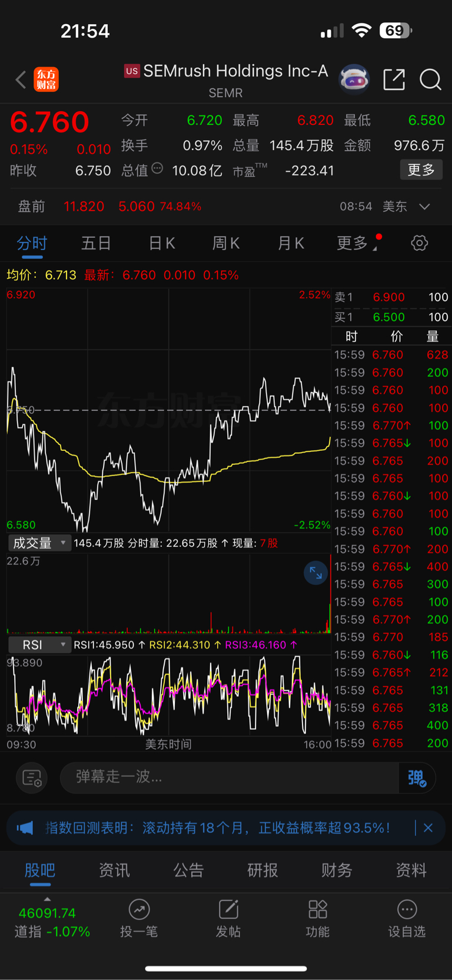Open the 研报 tab
The height and width of the screenshot is (980, 452).
tap(262, 871)
